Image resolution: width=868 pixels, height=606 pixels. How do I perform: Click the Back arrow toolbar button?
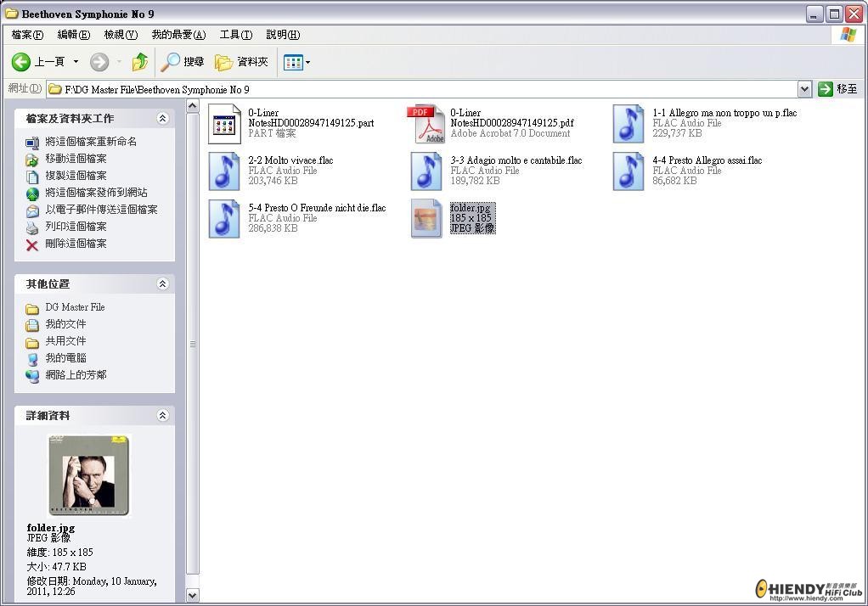coord(21,62)
